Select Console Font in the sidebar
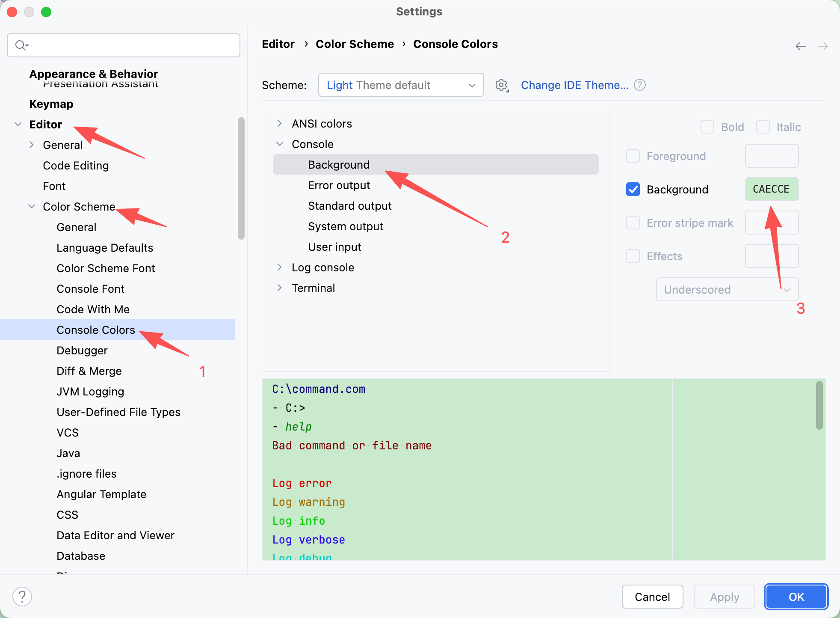This screenshot has width=840, height=618. (90, 289)
